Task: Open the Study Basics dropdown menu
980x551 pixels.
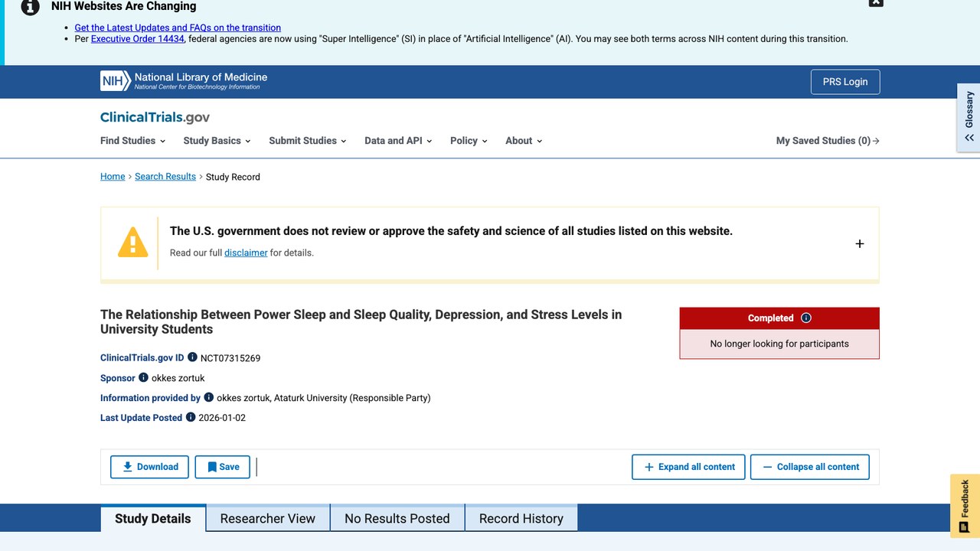Action: (x=217, y=141)
